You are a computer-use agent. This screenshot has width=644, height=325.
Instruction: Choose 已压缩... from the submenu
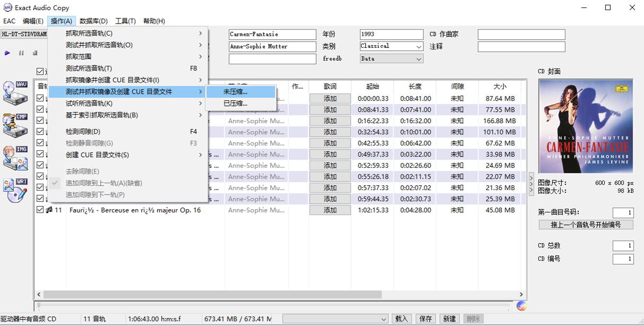coord(242,104)
